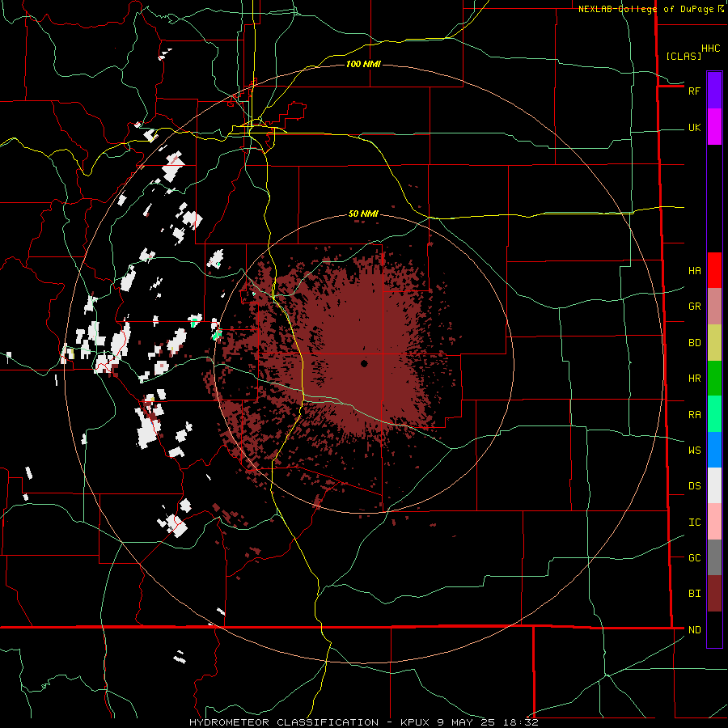Click the RF legend label

tap(694, 91)
